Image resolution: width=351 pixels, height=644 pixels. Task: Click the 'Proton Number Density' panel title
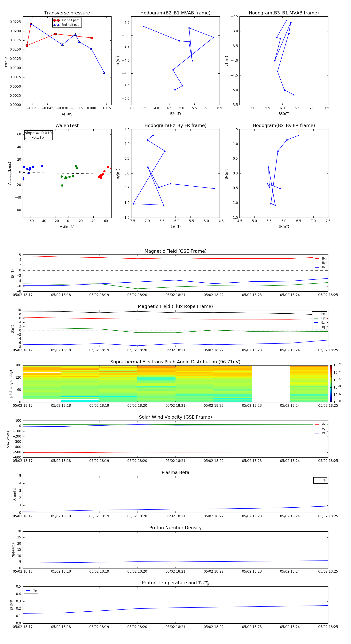(x=175, y=528)
